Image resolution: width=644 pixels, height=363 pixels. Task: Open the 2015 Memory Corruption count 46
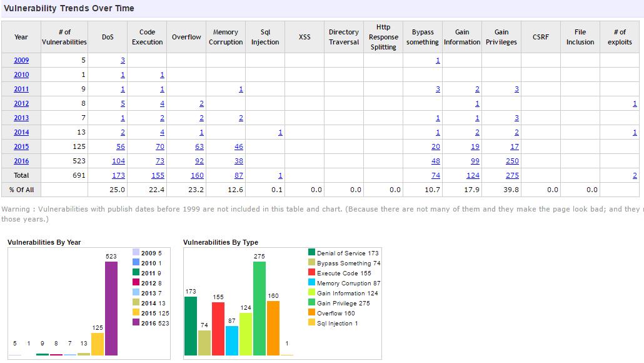point(238,146)
